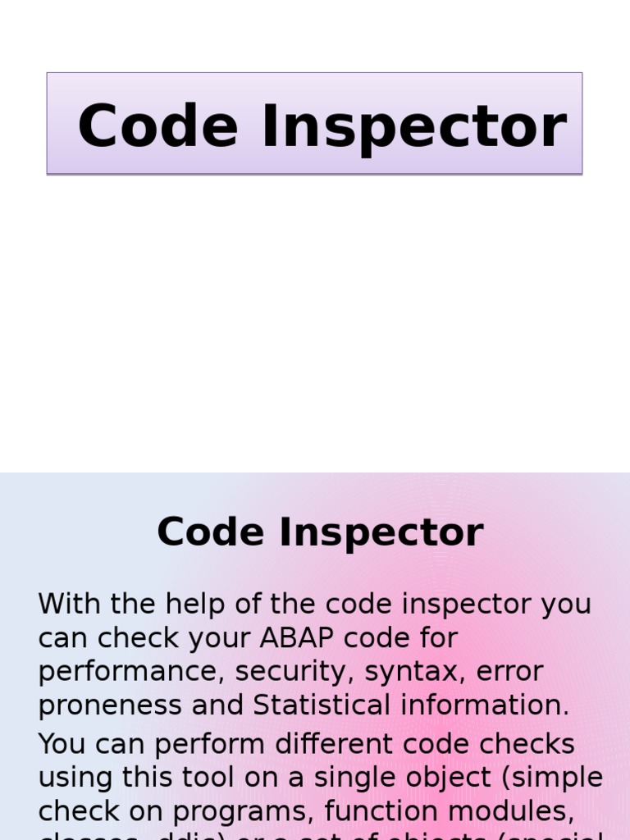Click the large 'Code Inspector' title banner
The width and height of the screenshot is (630, 840).
[x=314, y=124]
